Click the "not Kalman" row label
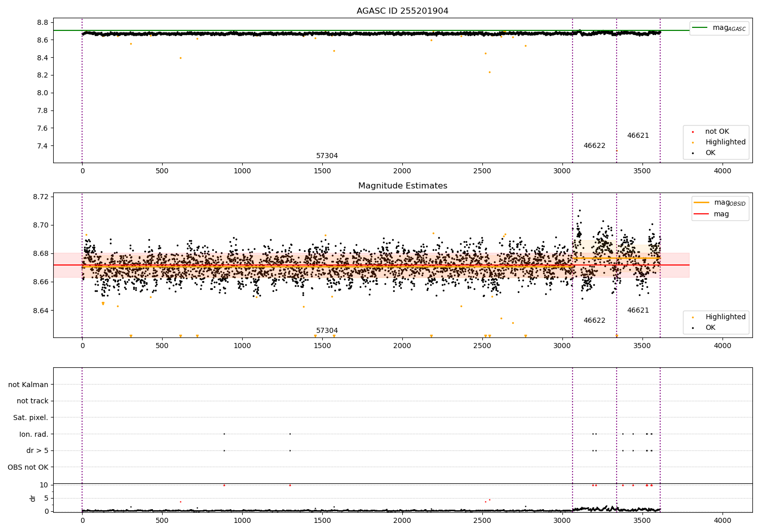 point(28,385)
